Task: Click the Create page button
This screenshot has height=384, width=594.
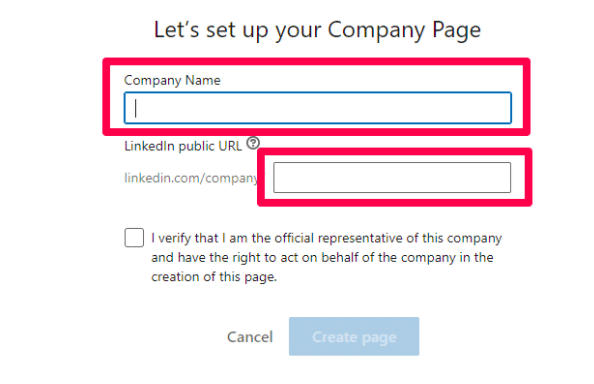Action: pyautogui.click(x=354, y=336)
